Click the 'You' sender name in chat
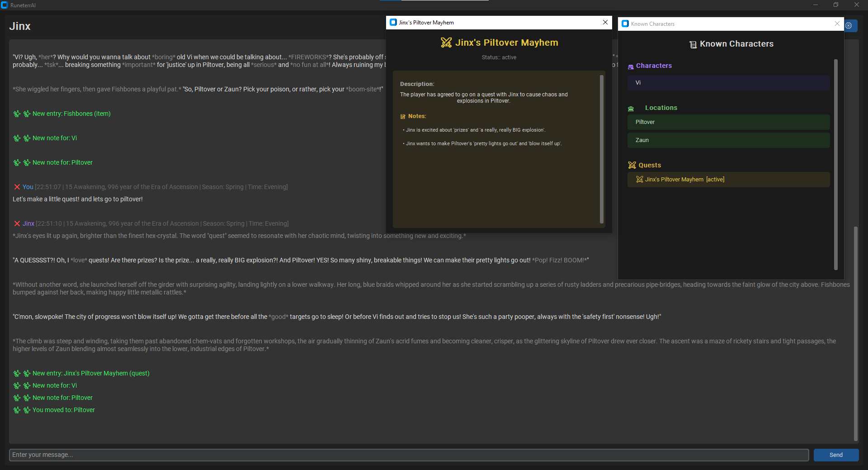This screenshot has width=868, height=470. click(x=28, y=187)
